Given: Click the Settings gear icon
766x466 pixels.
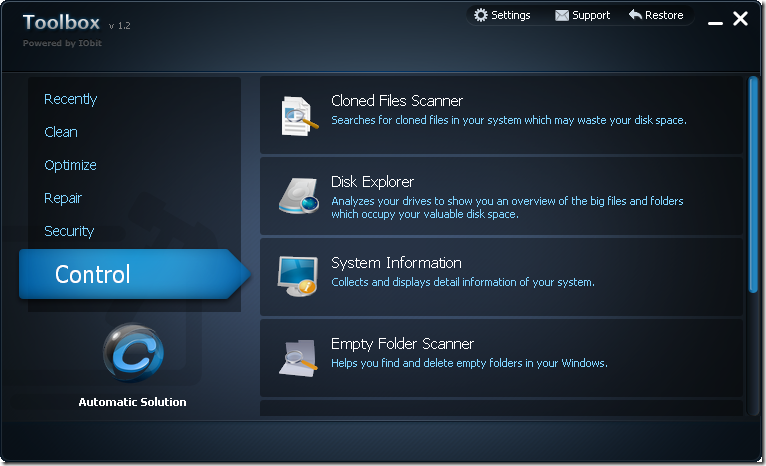Looking at the screenshot, I should point(481,15).
